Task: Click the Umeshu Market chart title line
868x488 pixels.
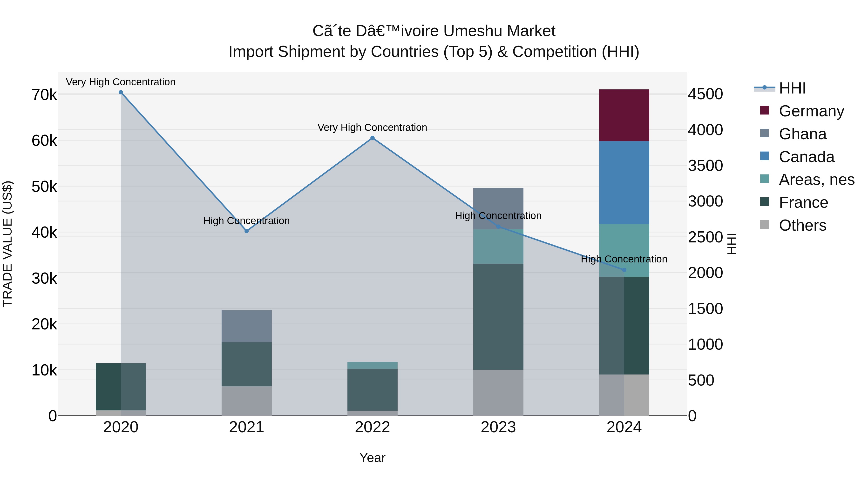Action: pyautogui.click(x=434, y=31)
